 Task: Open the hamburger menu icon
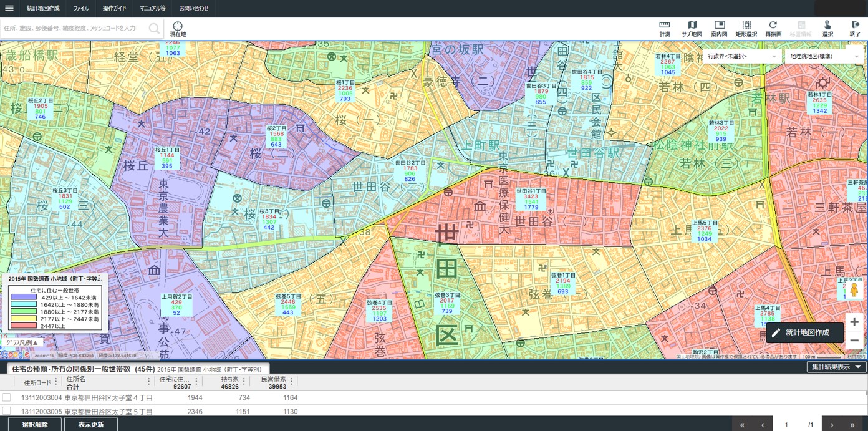pos(9,9)
